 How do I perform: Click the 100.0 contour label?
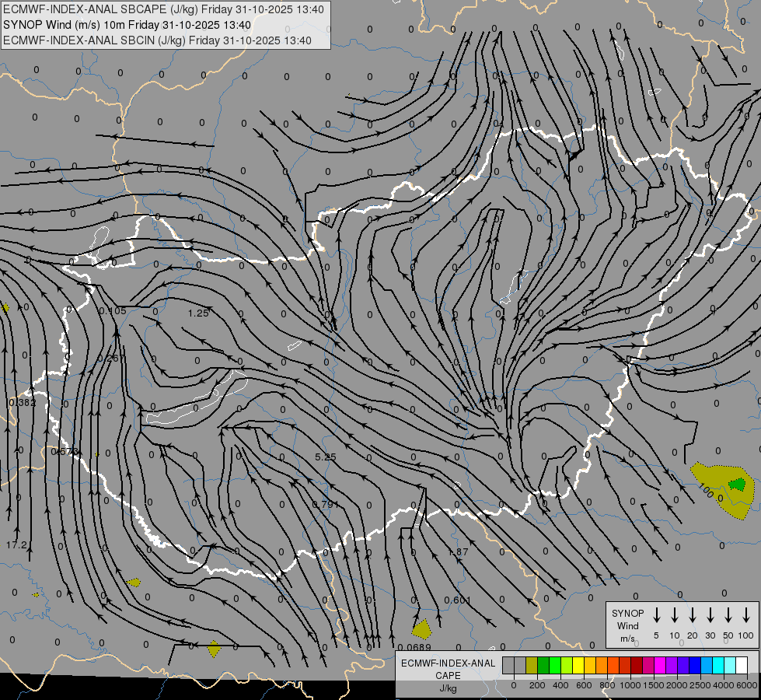711,492
